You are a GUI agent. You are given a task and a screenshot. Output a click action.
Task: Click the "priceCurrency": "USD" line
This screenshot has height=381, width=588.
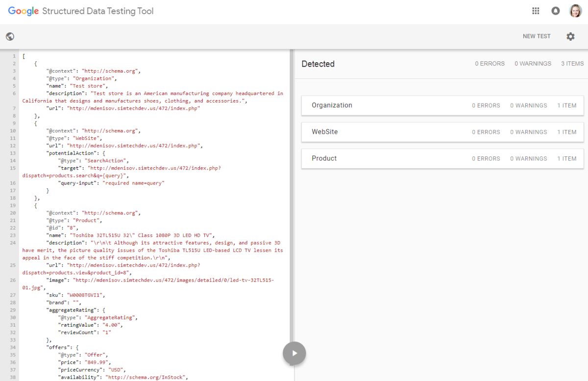(92, 370)
